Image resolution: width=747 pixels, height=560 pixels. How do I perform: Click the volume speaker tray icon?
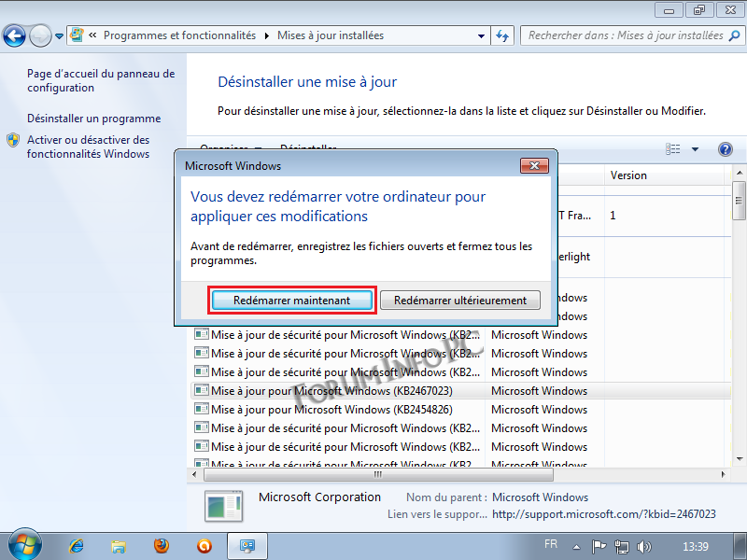click(x=642, y=545)
